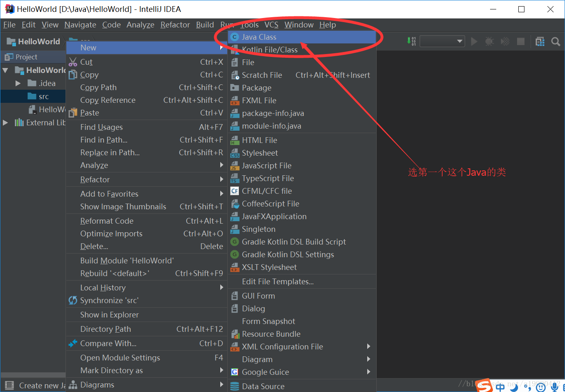Click the Singleton template icon
Image resolution: width=565 pixels, height=392 pixels.
(235, 229)
